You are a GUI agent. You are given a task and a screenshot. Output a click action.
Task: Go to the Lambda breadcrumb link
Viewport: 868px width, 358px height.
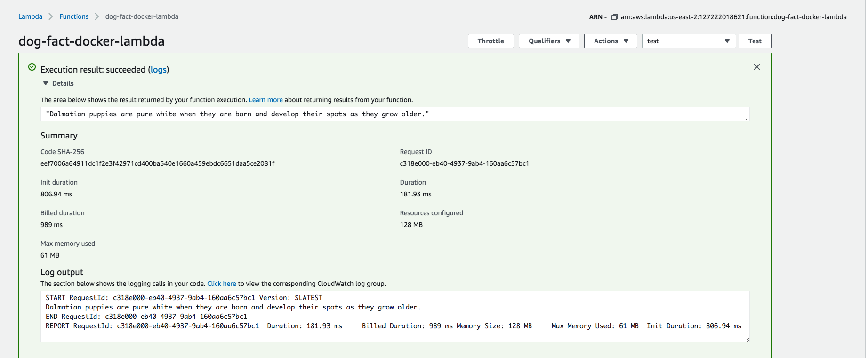click(x=30, y=16)
